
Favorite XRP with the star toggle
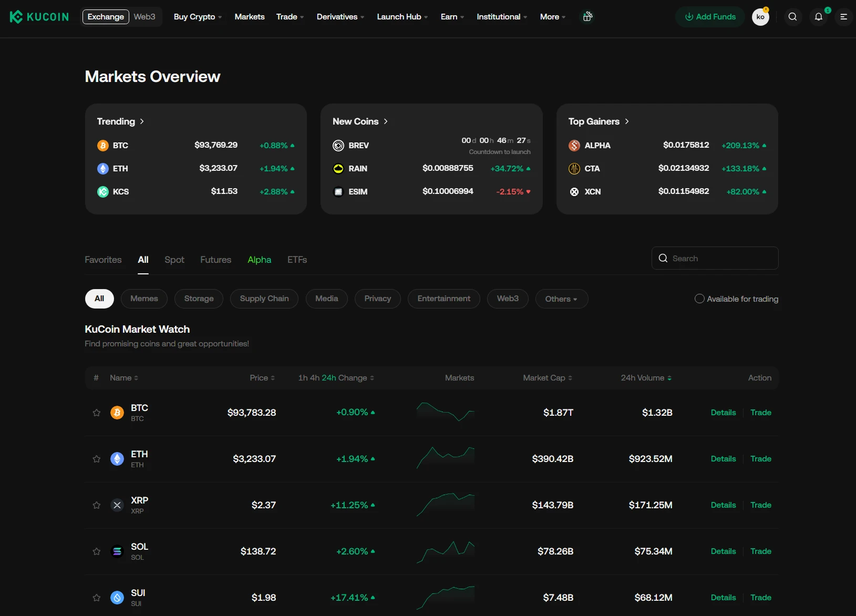click(x=97, y=505)
